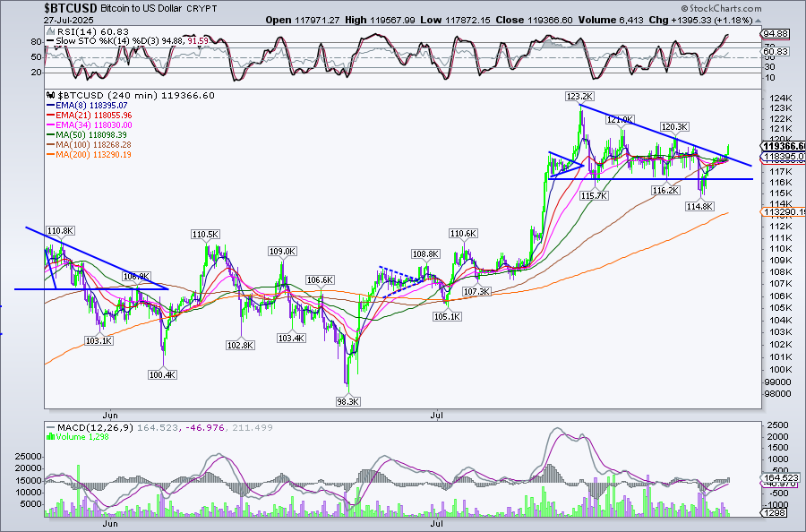Click the Chg +1395.33 (+1.18%) value
806x532 pixels.
701,20
